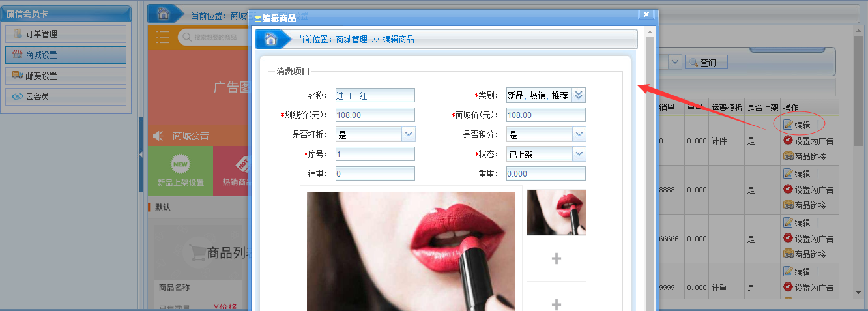Click 设置为广告 in the 8888 sales row
This screenshot has width=868, height=311.
(x=809, y=190)
